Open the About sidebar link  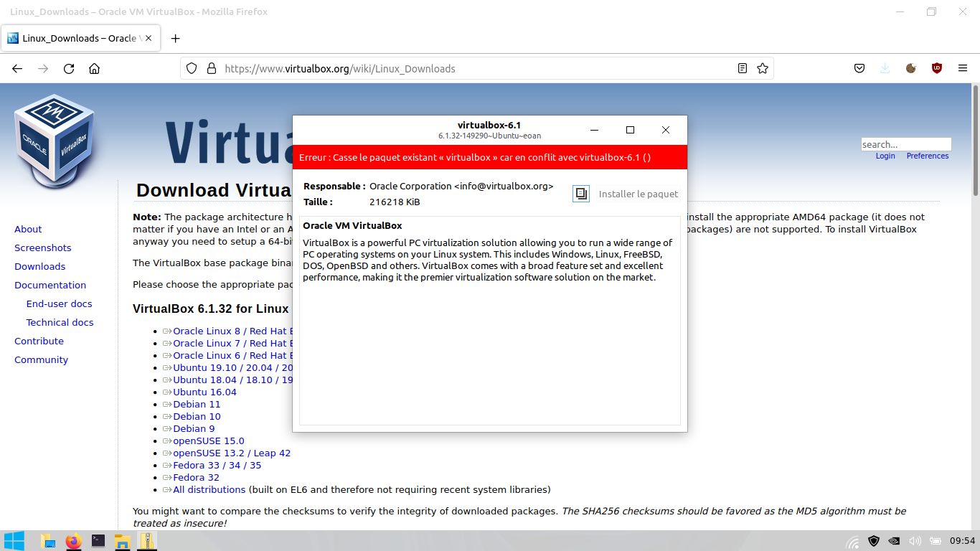(28, 229)
